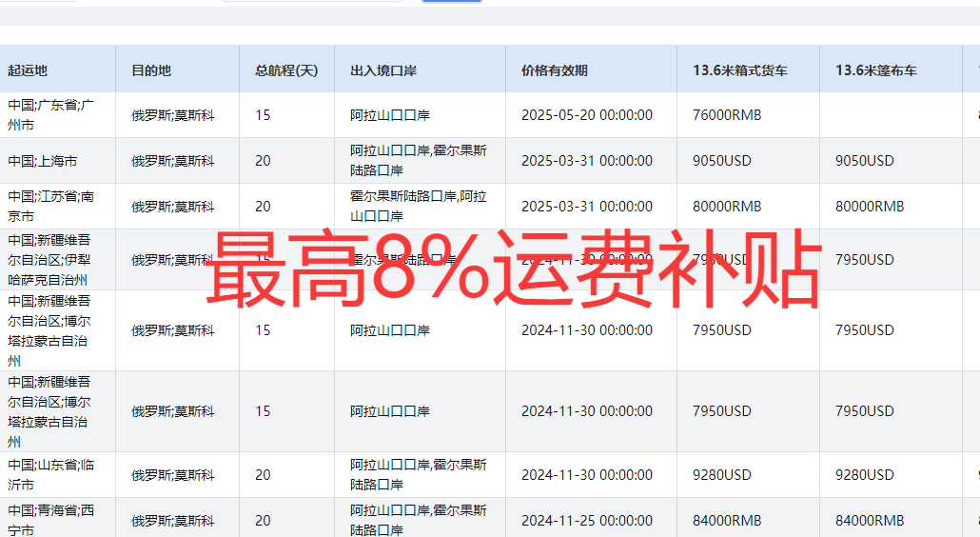Image resolution: width=980 pixels, height=537 pixels.
Task: Click the 84000RMB price under 13.6米箱式货车
Action: tap(727, 521)
